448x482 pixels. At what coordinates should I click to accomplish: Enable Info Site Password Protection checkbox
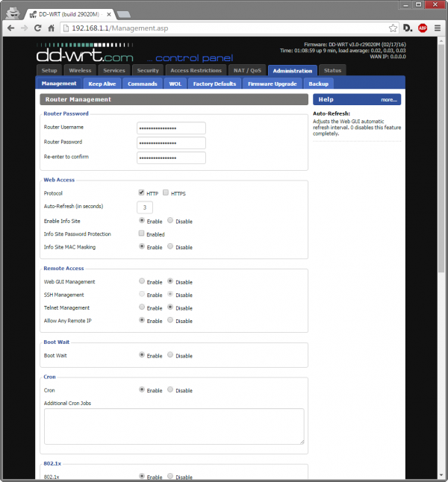coord(142,234)
